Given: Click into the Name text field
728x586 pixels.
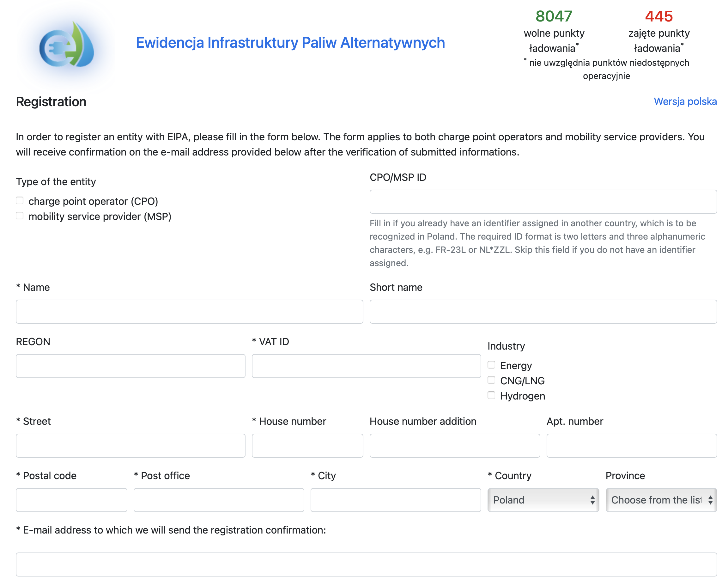Looking at the screenshot, I should tap(190, 311).
